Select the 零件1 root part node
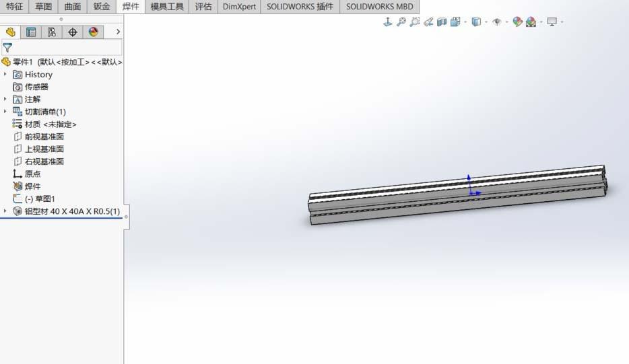 62,62
